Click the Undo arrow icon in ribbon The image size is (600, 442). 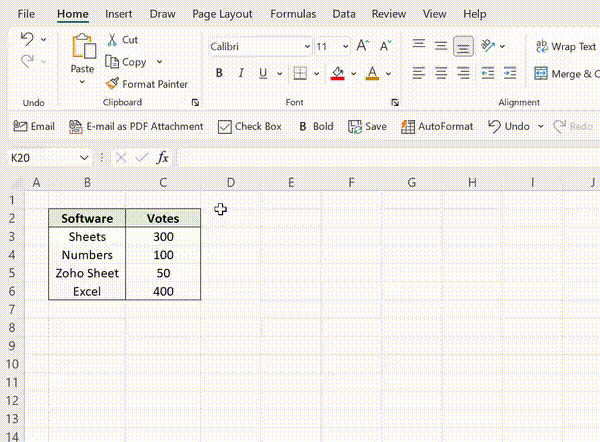point(27,39)
